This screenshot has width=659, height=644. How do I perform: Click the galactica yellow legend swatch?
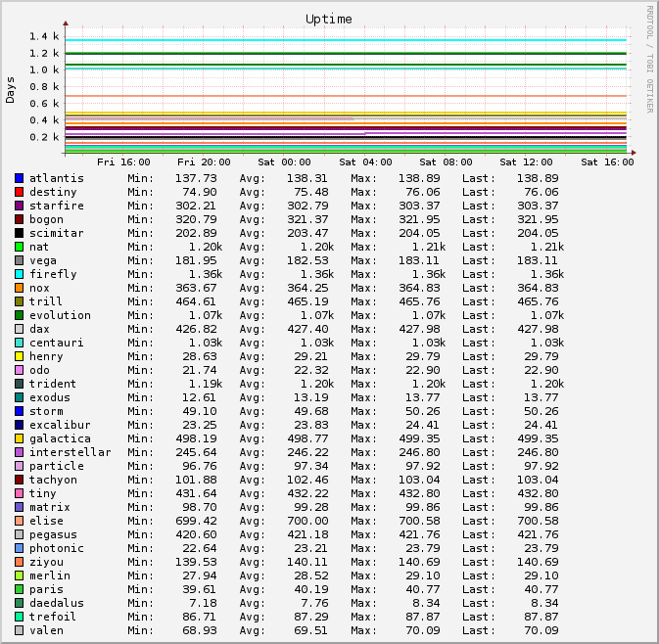coord(19,438)
